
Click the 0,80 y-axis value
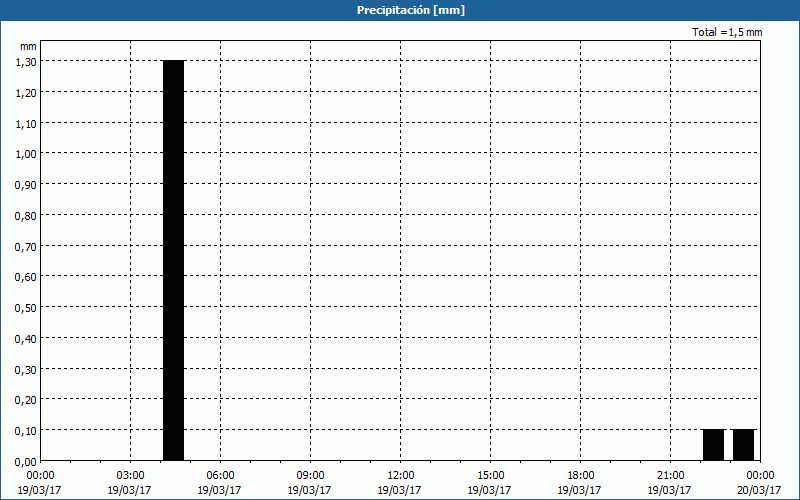26,215
